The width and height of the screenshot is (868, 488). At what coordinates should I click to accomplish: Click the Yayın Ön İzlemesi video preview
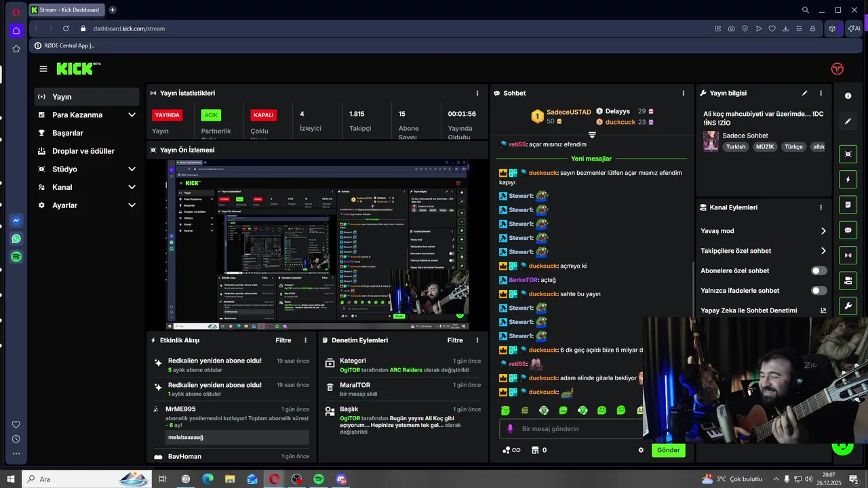point(318,245)
